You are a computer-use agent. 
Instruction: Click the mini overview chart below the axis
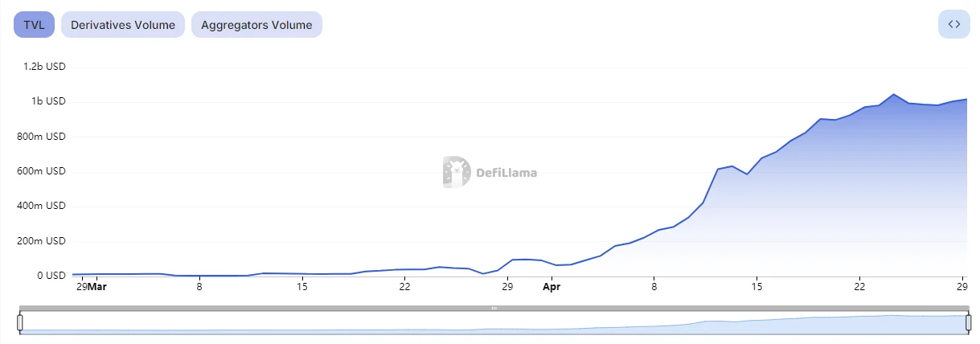(x=494, y=324)
